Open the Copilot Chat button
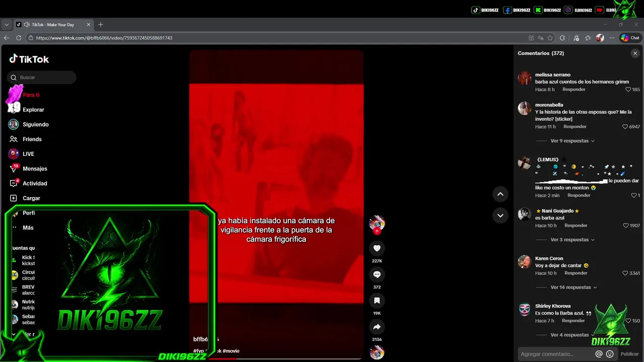 pyautogui.click(x=630, y=38)
